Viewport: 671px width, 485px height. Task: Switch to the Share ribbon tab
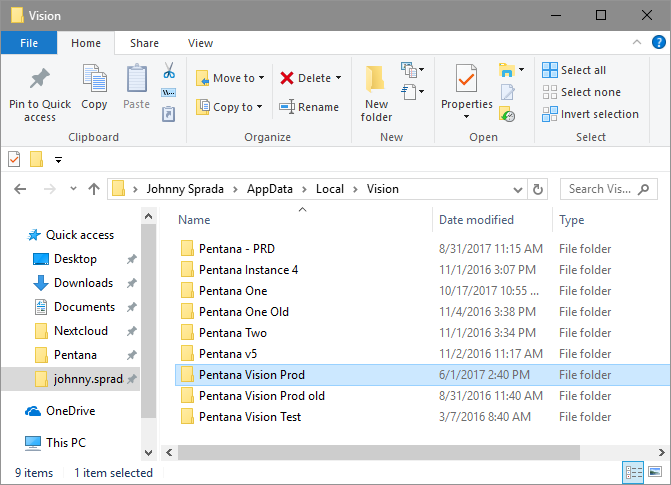[x=144, y=43]
